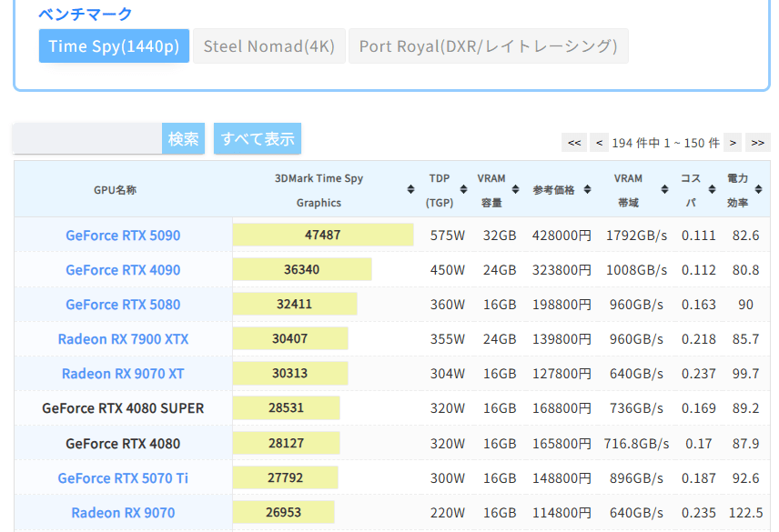Click the 114800円 price cell
The image size is (779, 532).
tap(561, 513)
